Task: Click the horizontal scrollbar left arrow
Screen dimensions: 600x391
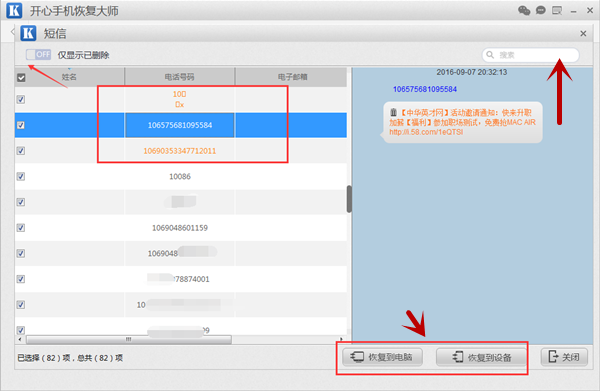Action: 20,339
